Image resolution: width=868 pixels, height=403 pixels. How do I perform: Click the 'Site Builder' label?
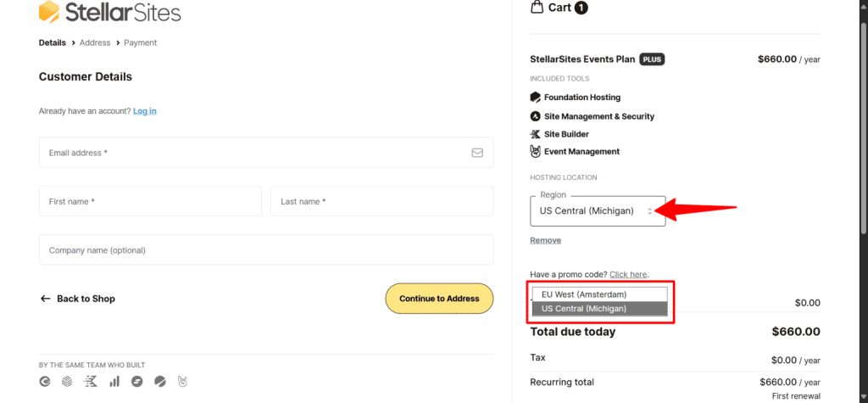[566, 134]
